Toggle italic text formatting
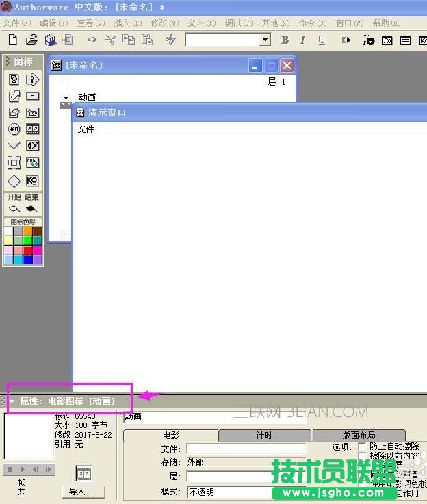Image resolution: width=427 pixels, height=504 pixels. click(x=302, y=40)
